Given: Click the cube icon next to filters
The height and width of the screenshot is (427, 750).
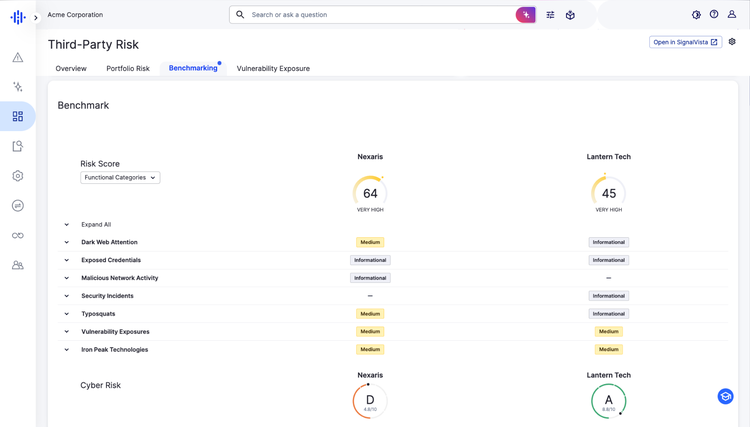Looking at the screenshot, I should pos(570,15).
